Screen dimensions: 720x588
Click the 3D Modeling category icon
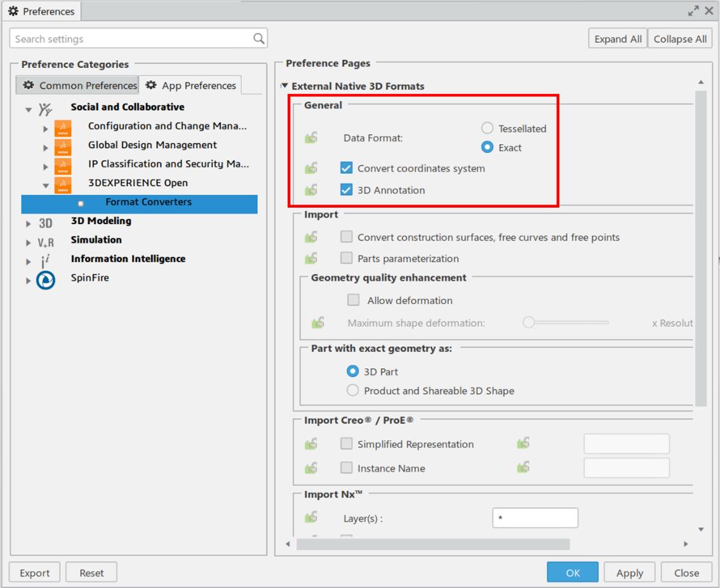[46, 224]
